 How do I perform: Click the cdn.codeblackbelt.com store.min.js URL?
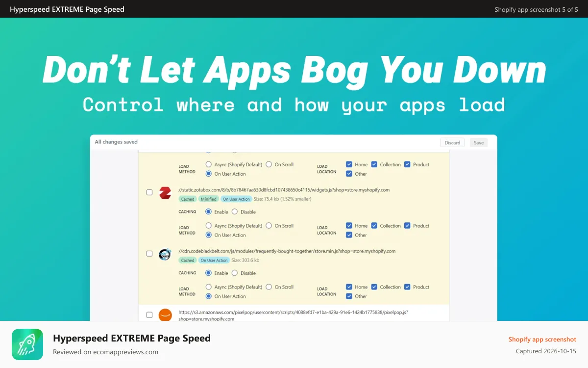tap(287, 251)
